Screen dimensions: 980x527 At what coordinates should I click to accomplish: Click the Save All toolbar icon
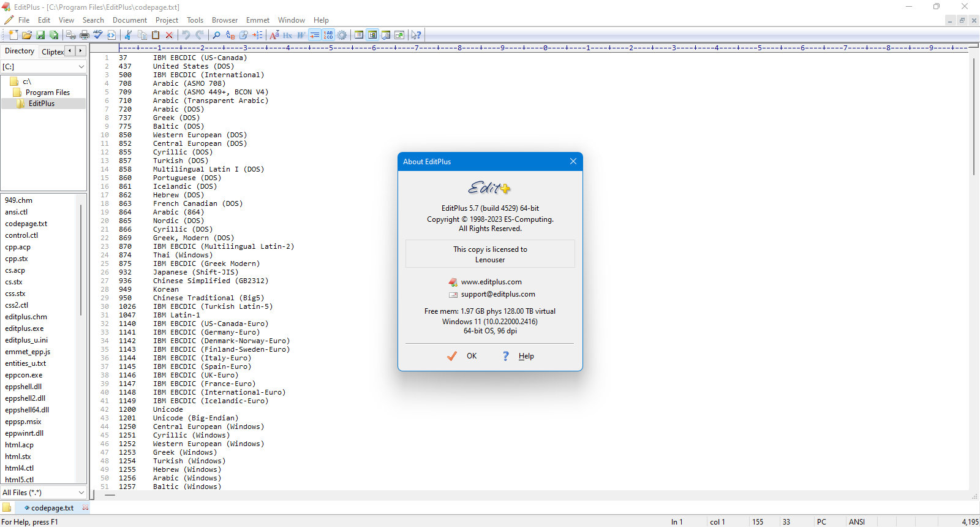[54, 35]
